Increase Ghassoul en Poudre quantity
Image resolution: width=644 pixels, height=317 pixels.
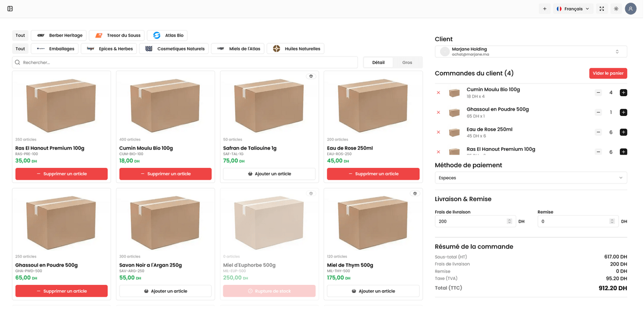tap(624, 113)
